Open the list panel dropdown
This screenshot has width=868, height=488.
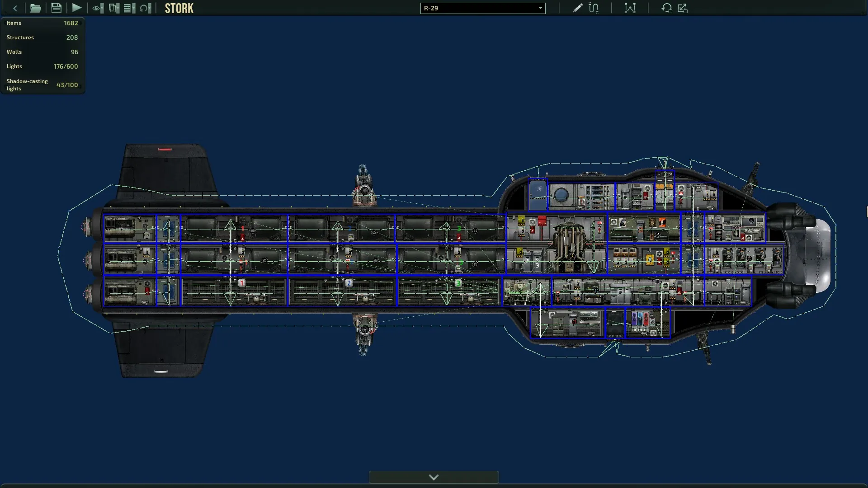pos(129,8)
